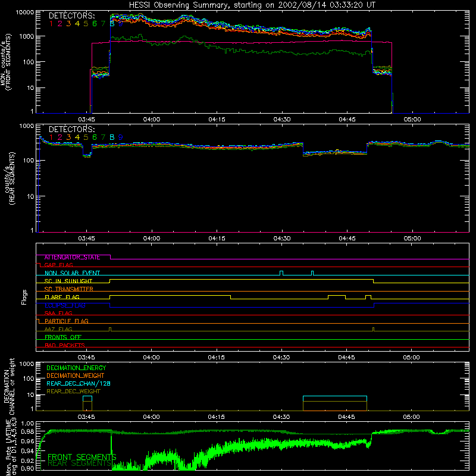Click the SAA_FLAG label
Screen dimensions: 476x476
point(58,313)
